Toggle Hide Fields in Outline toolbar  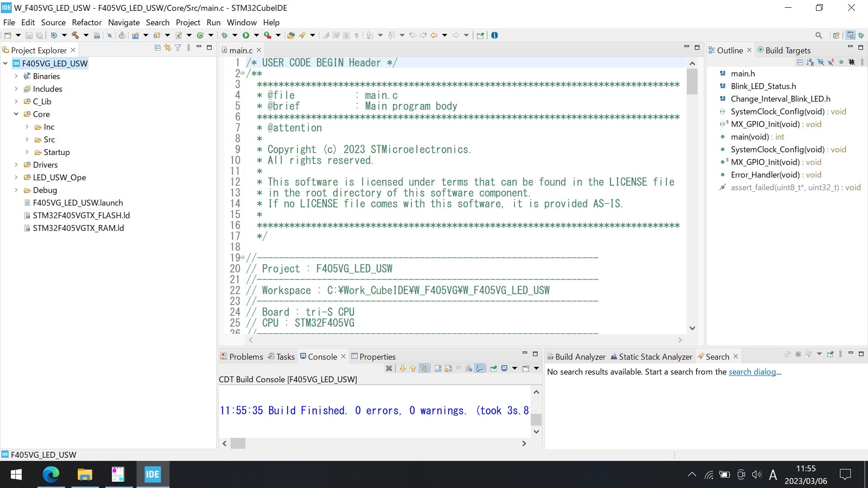tap(821, 62)
